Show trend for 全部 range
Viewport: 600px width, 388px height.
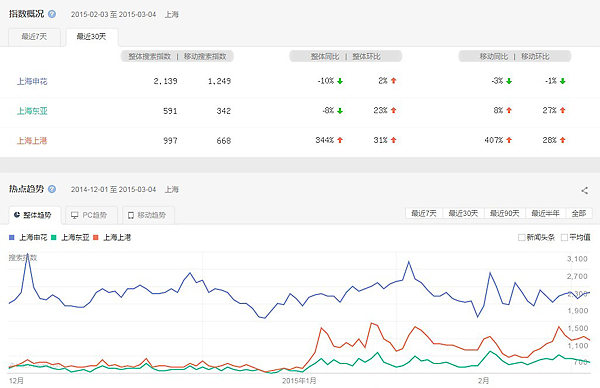click(x=579, y=213)
